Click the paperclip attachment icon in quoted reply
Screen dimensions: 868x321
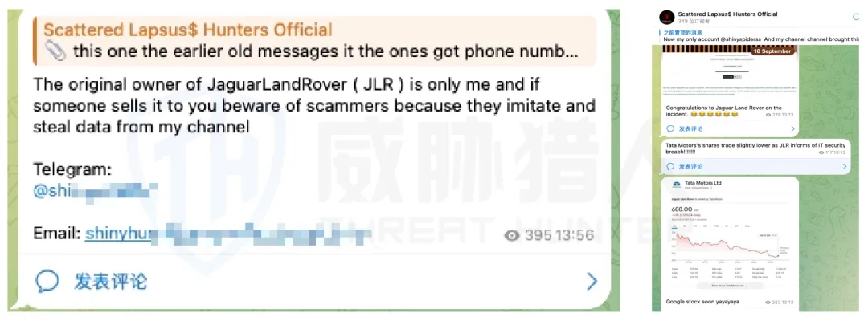55,51
